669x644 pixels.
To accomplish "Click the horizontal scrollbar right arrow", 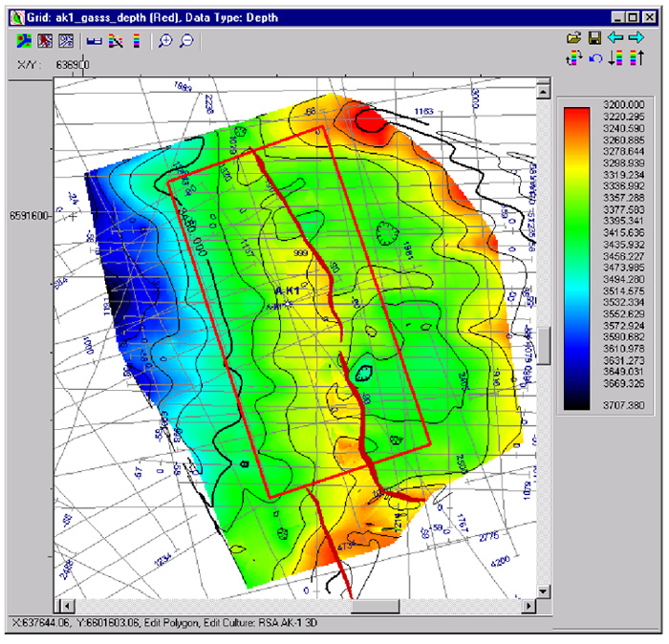I will 529,606.
